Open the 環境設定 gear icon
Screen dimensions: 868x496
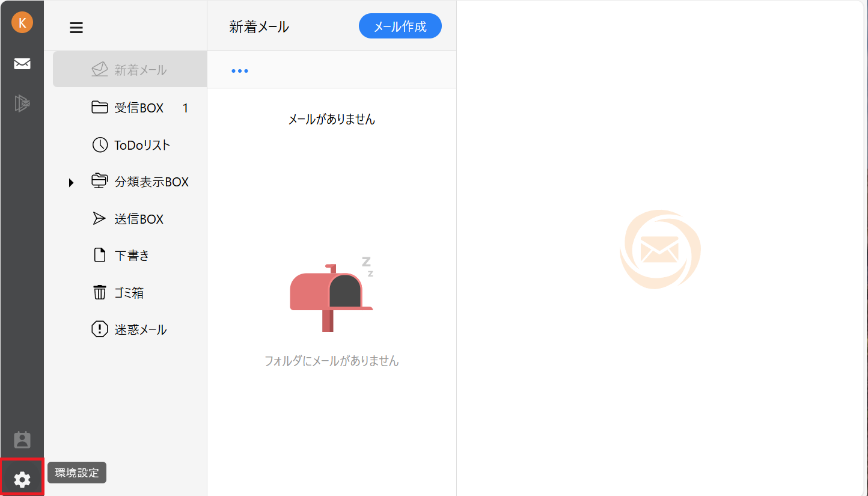22,479
